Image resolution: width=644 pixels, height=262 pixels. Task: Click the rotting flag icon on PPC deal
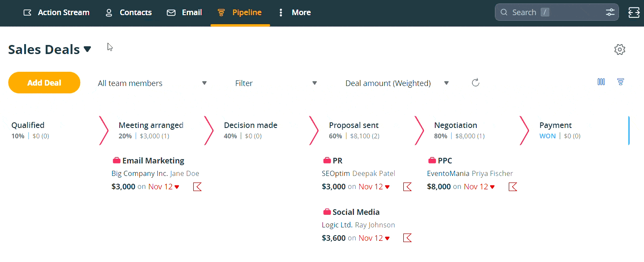513,186
